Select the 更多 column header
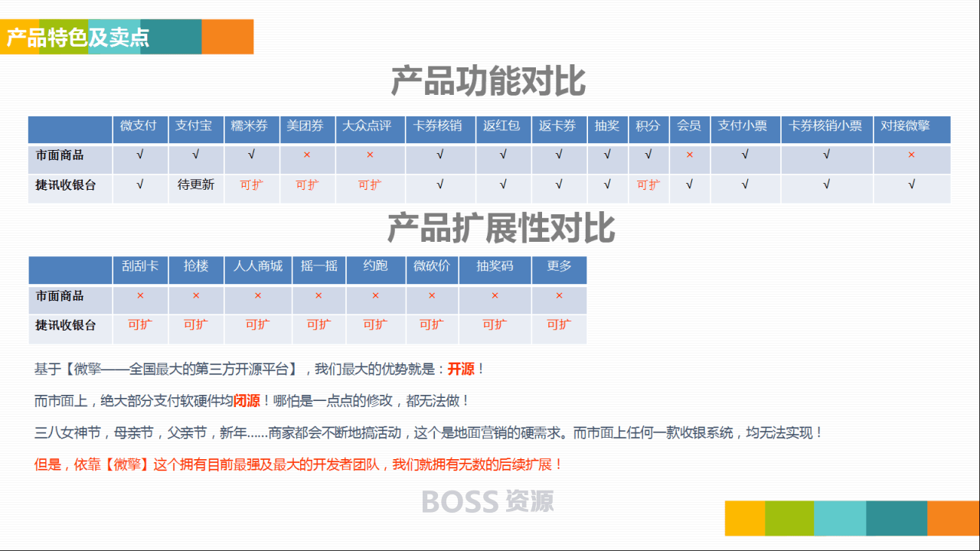Viewport: 980px width, 551px height. click(x=559, y=269)
